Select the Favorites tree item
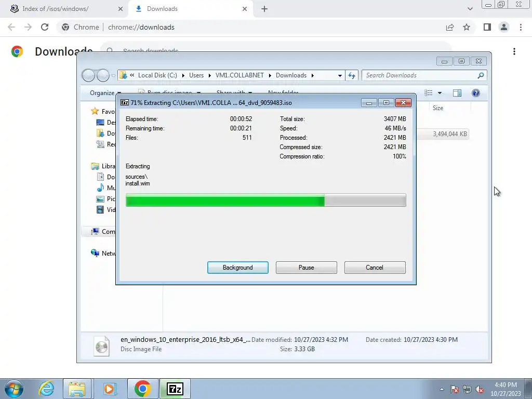Image resolution: width=532 pixels, height=399 pixels. (103, 111)
